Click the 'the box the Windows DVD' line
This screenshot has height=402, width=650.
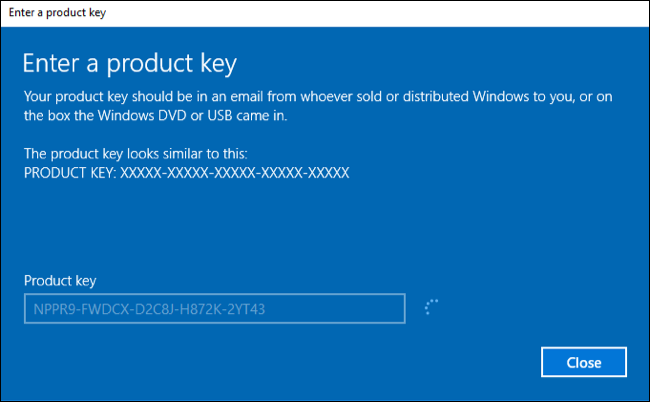click(x=155, y=116)
